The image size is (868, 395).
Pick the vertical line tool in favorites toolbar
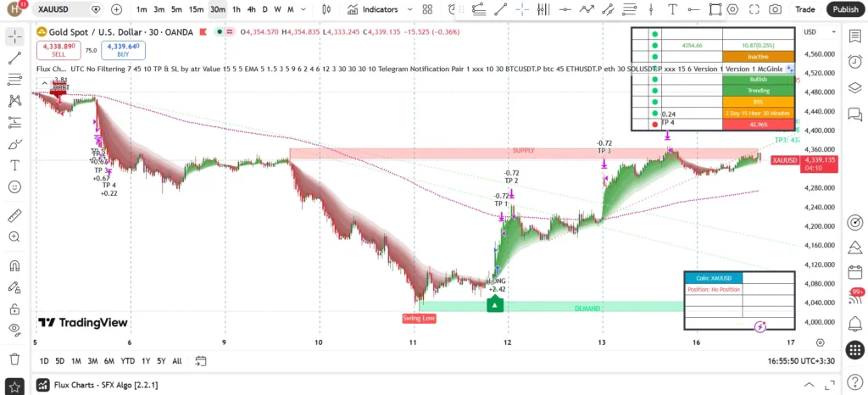coord(651,9)
